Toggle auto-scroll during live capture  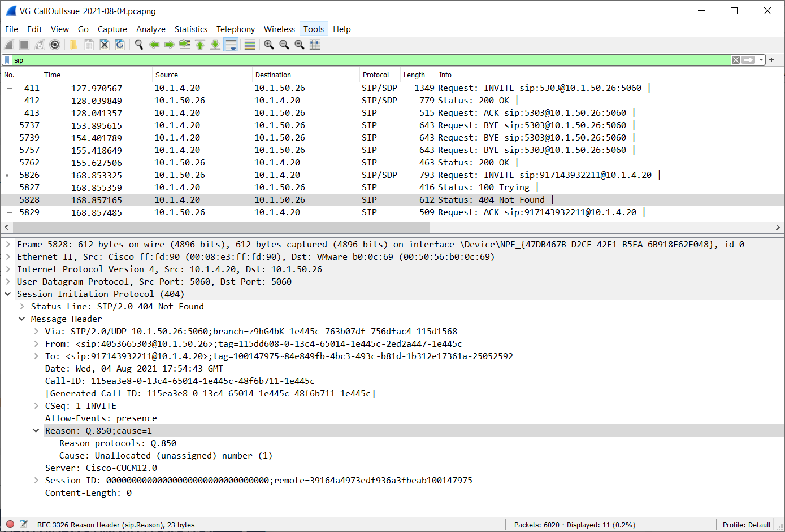pyautogui.click(x=231, y=45)
